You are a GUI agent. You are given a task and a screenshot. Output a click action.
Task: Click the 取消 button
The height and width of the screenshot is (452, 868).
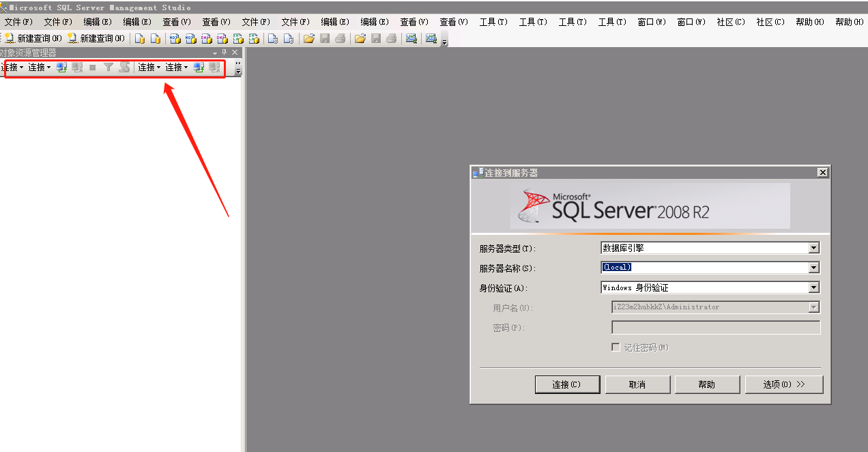pos(637,384)
